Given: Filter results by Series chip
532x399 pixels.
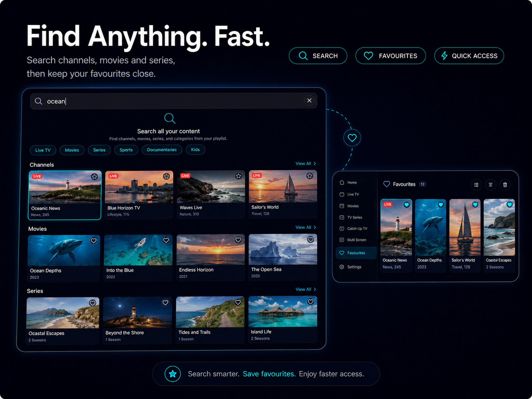Looking at the screenshot, I should (x=99, y=150).
